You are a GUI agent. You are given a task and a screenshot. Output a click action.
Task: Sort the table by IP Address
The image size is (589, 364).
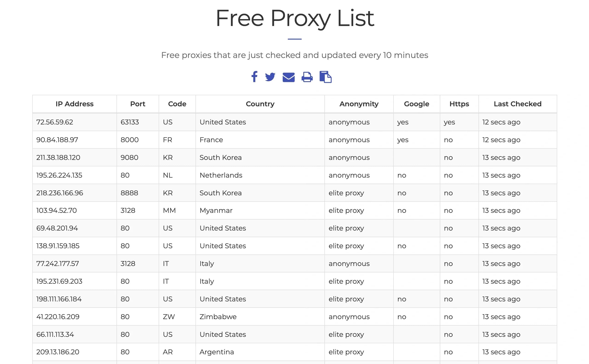[74, 104]
